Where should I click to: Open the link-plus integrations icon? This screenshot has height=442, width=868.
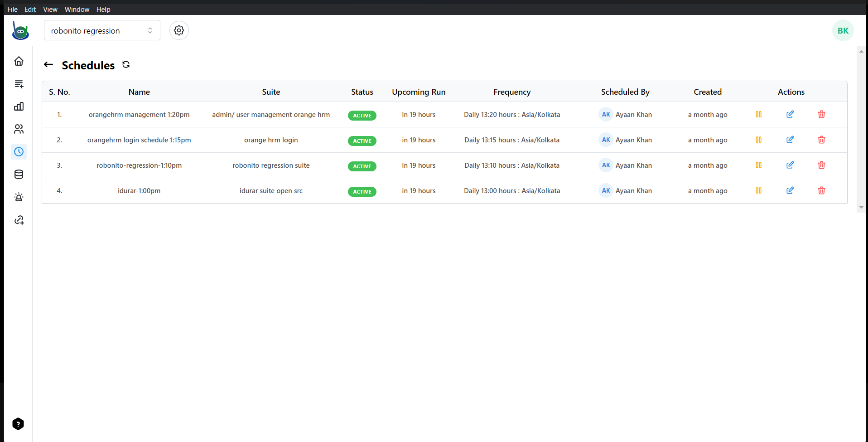[19, 220]
